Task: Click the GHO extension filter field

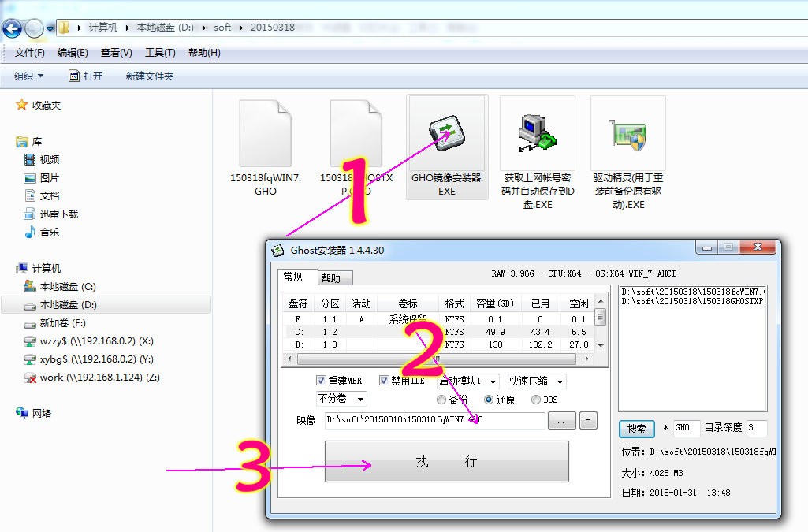Action: pyautogui.click(x=686, y=427)
